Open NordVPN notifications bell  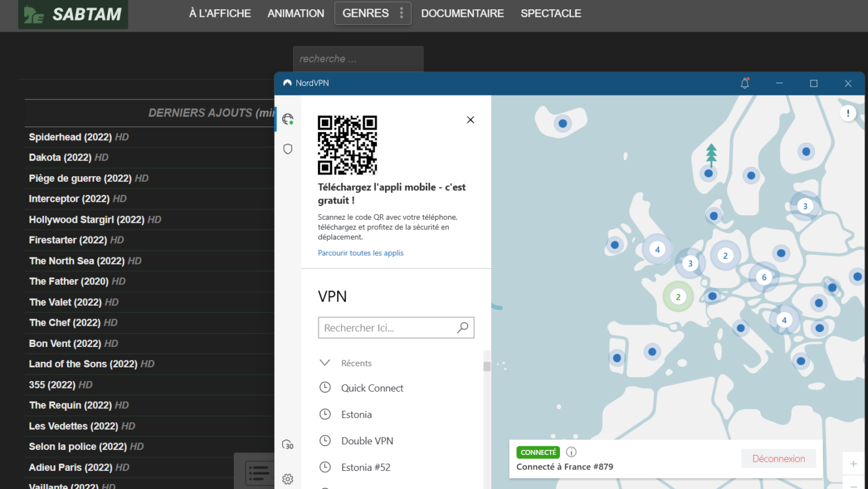(745, 83)
